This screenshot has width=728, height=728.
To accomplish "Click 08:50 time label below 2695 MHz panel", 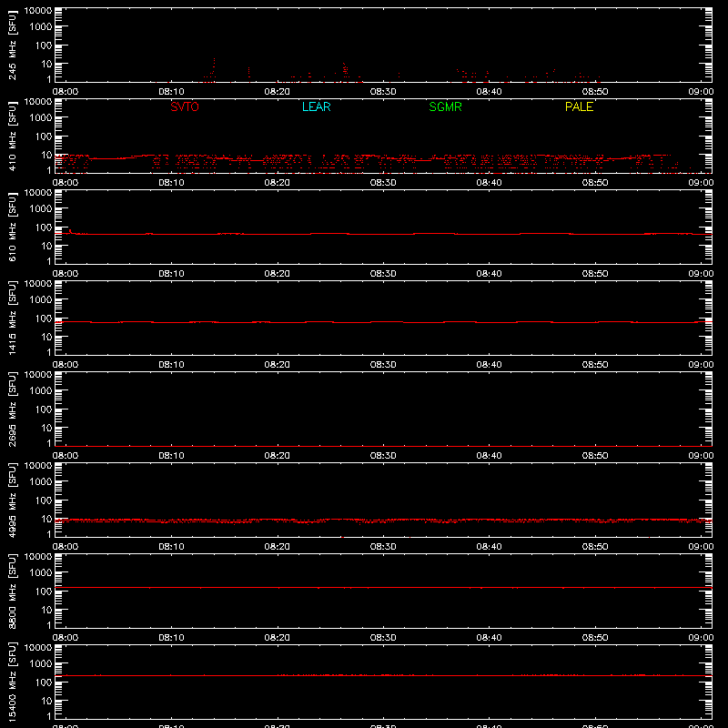I will [595, 456].
